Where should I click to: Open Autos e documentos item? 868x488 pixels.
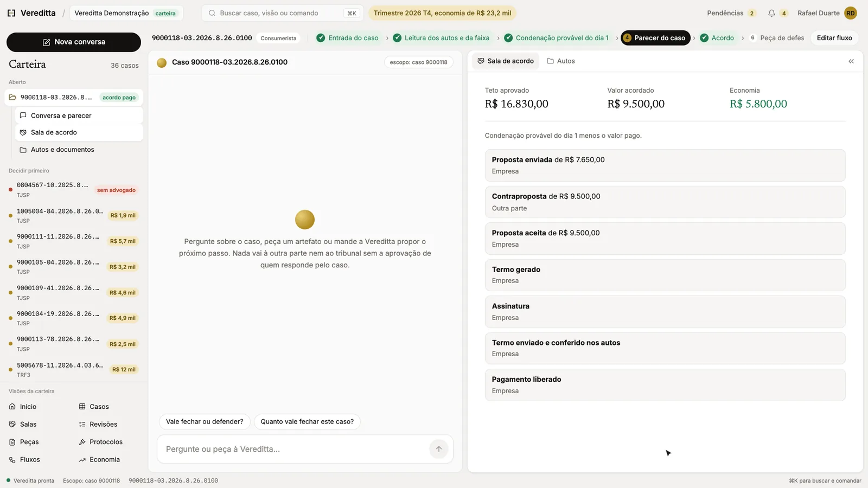pos(79,150)
